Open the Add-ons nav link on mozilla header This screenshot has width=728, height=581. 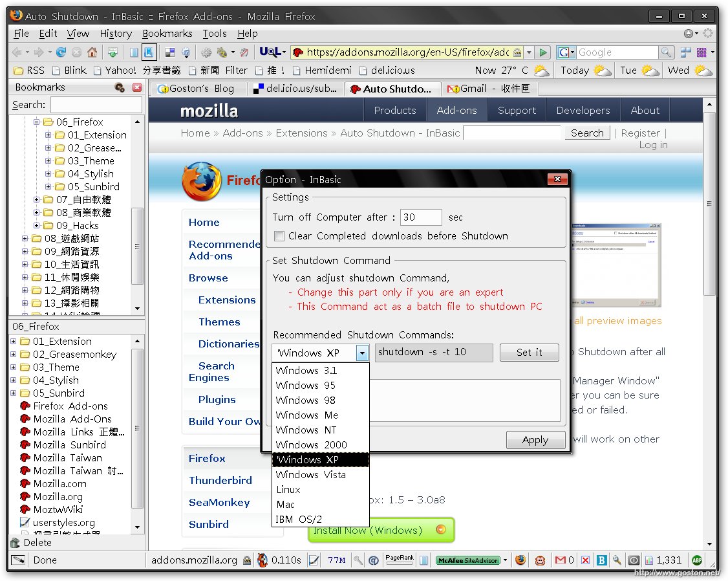457,111
